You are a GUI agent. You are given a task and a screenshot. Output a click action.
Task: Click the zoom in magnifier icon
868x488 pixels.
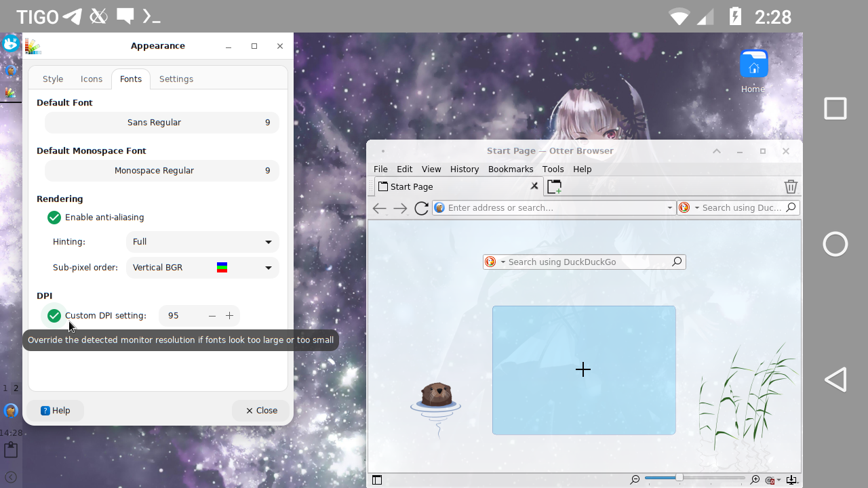tap(755, 480)
